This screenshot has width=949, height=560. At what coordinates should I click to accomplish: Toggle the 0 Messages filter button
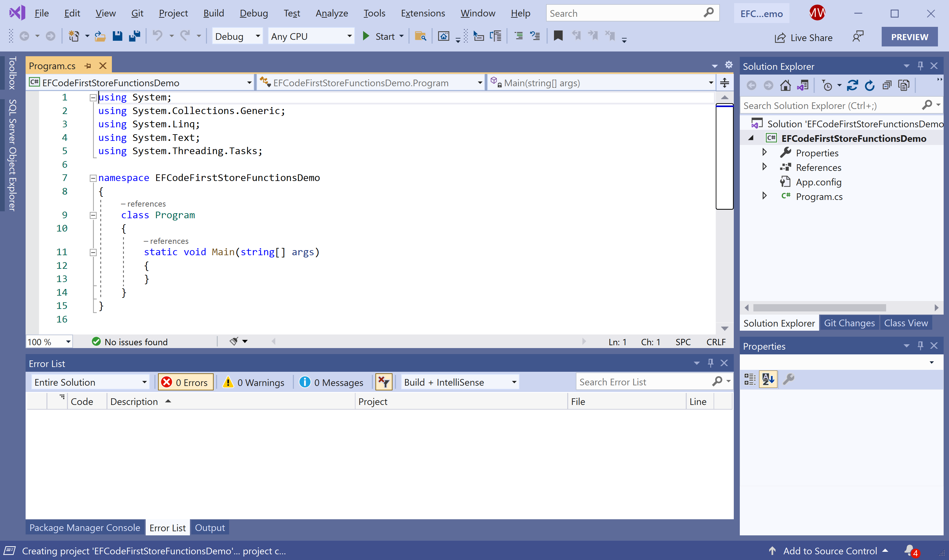332,382
